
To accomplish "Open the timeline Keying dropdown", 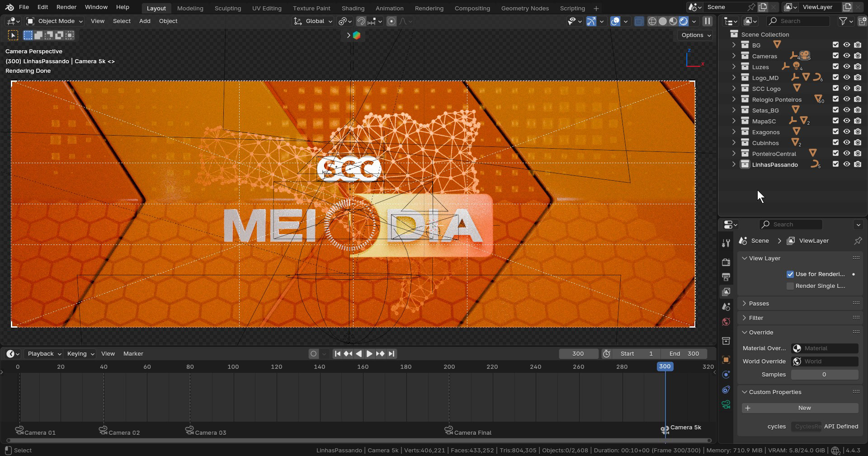I will click(80, 354).
